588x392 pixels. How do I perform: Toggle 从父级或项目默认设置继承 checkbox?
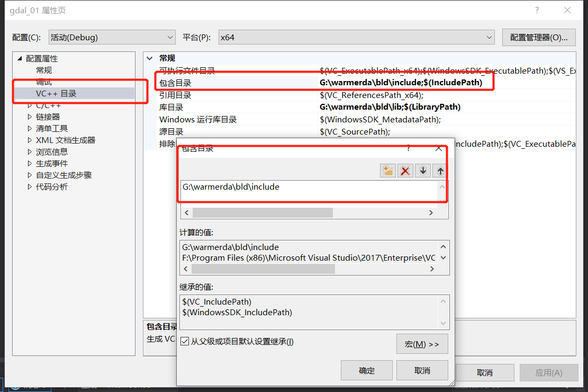point(185,341)
